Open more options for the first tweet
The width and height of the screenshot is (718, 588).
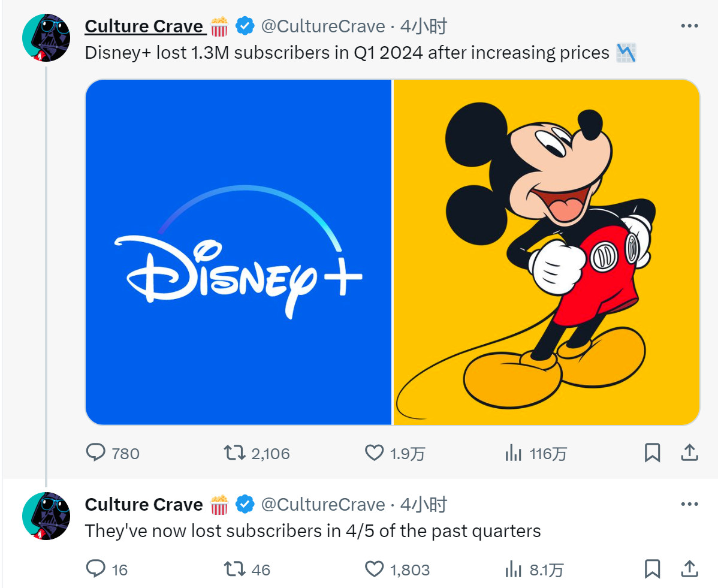click(x=690, y=26)
